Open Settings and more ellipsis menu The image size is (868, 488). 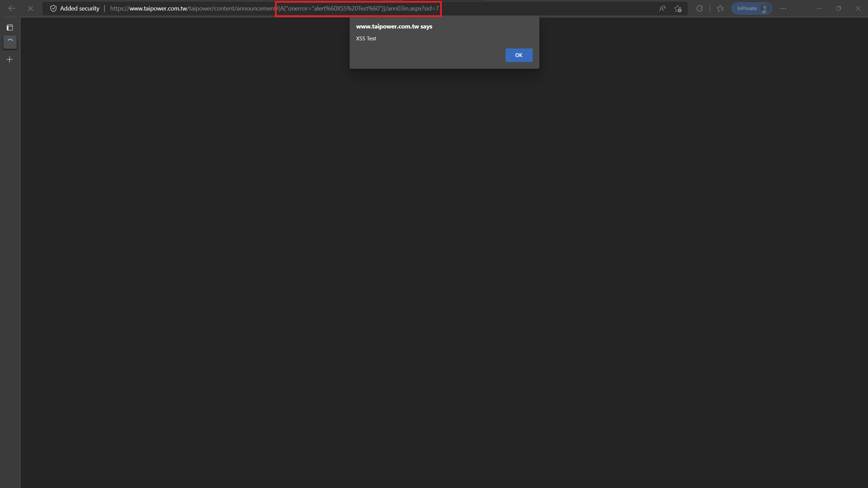click(783, 8)
